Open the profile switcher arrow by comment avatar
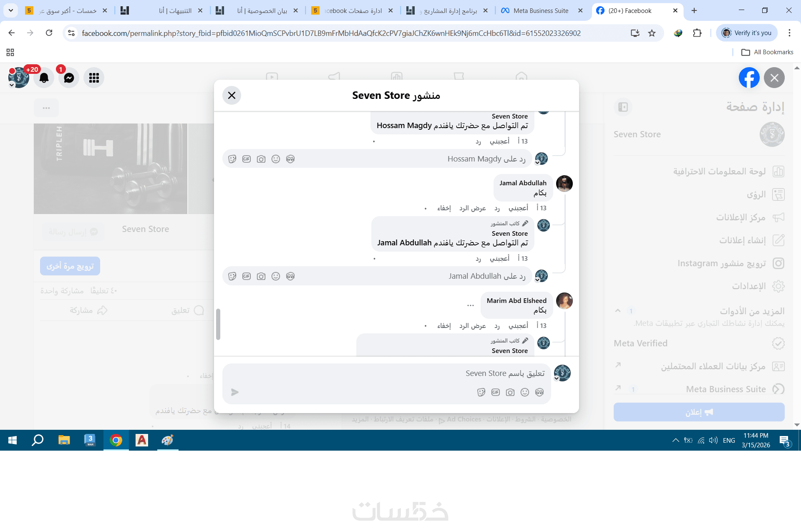The width and height of the screenshot is (801, 532). [557, 378]
